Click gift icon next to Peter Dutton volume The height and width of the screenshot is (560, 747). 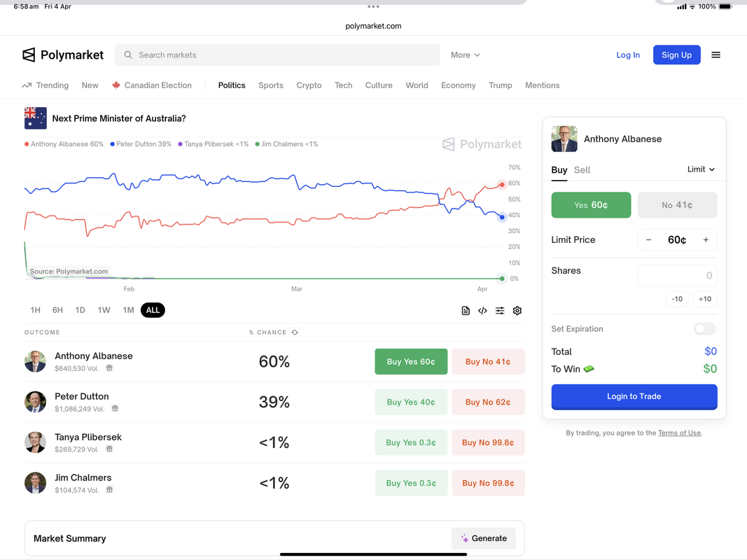(x=115, y=409)
